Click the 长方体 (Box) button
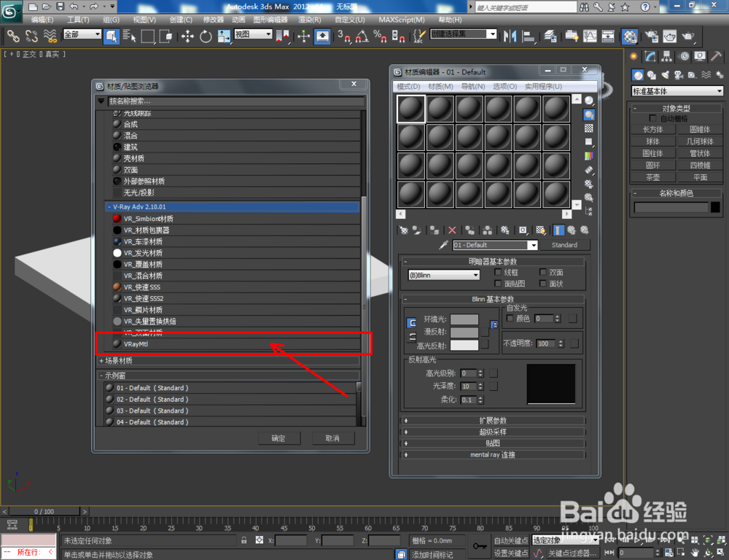The width and height of the screenshot is (729, 560). click(x=652, y=129)
